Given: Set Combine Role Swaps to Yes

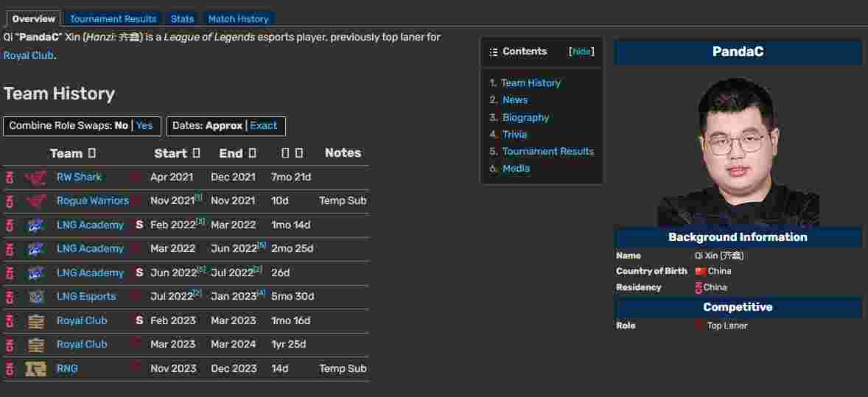Looking at the screenshot, I should click(144, 126).
